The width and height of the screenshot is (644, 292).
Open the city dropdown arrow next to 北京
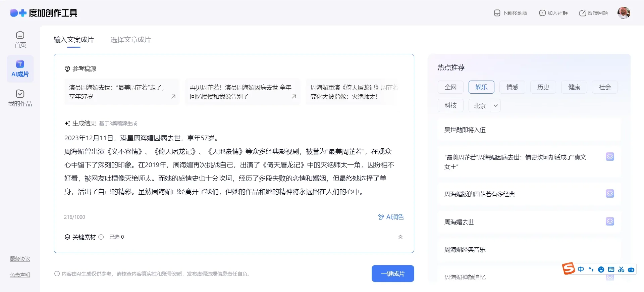(x=496, y=106)
